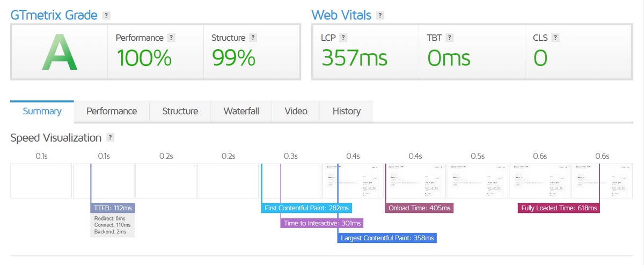Select filmstrip frame under first 0.6s label
The image size is (644, 265).
tap(539, 181)
